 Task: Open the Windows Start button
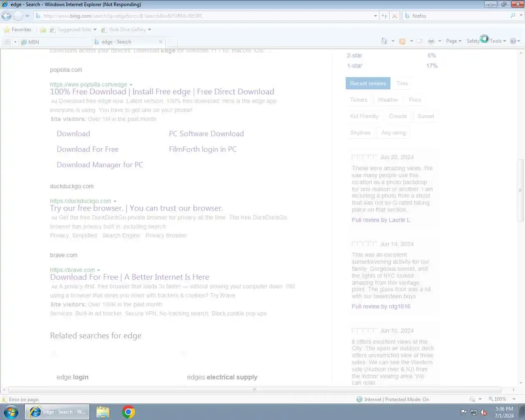[x=11, y=412]
